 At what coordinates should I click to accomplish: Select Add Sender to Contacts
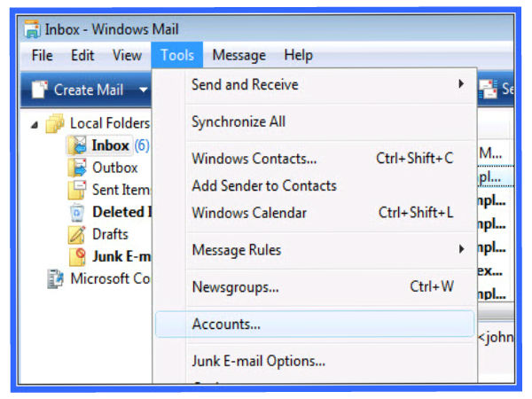[x=263, y=185]
